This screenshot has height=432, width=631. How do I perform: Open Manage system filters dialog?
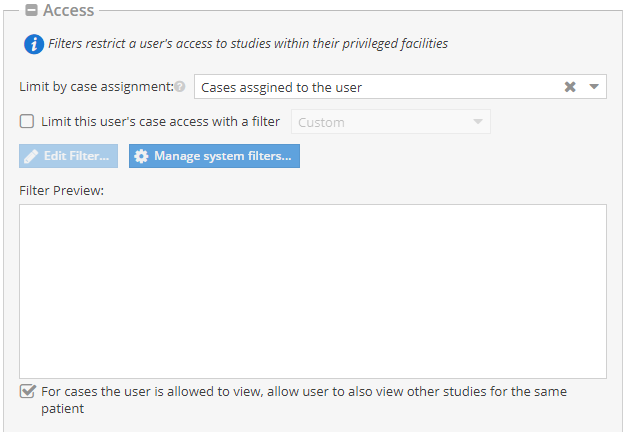click(214, 156)
